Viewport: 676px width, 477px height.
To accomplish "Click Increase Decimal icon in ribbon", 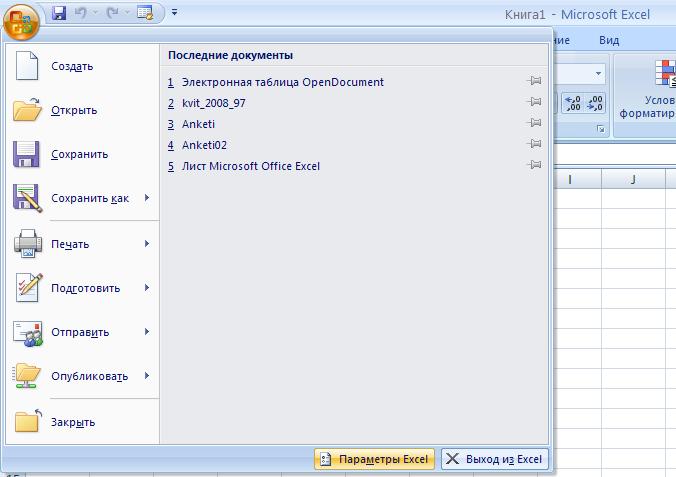I will (x=573, y=103).
